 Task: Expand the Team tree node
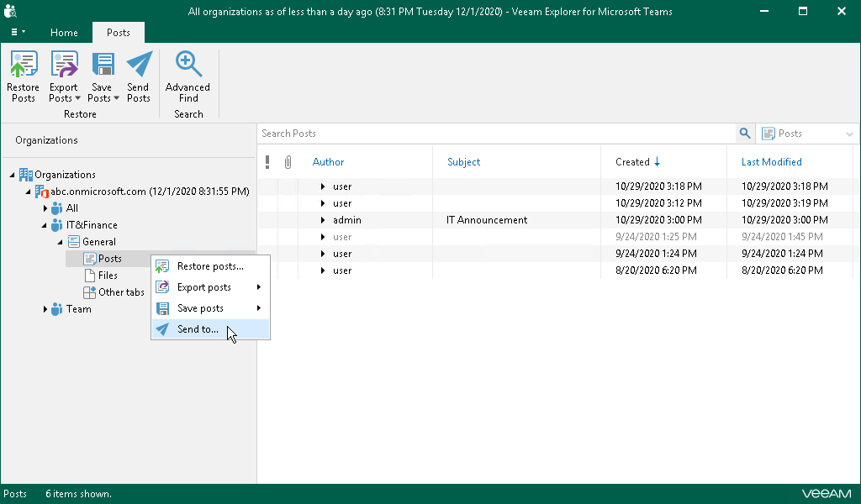(45, 309)
